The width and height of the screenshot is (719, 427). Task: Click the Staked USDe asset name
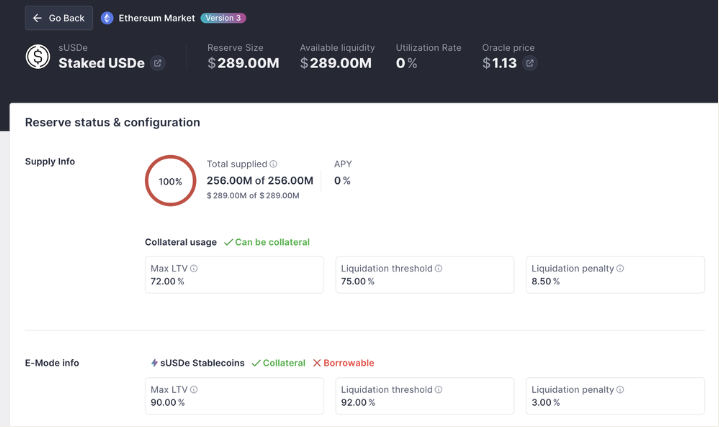pos(101,63)
